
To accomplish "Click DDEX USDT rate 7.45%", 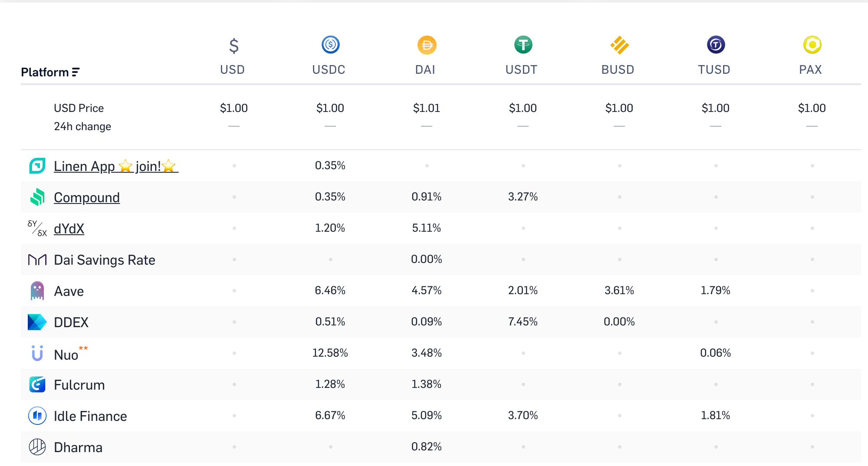I will pos(523,322).
